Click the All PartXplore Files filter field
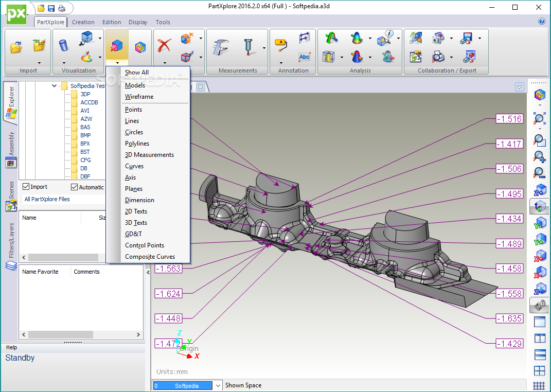The height and width of the screenshot is (392, 551). tap(63, 199)
